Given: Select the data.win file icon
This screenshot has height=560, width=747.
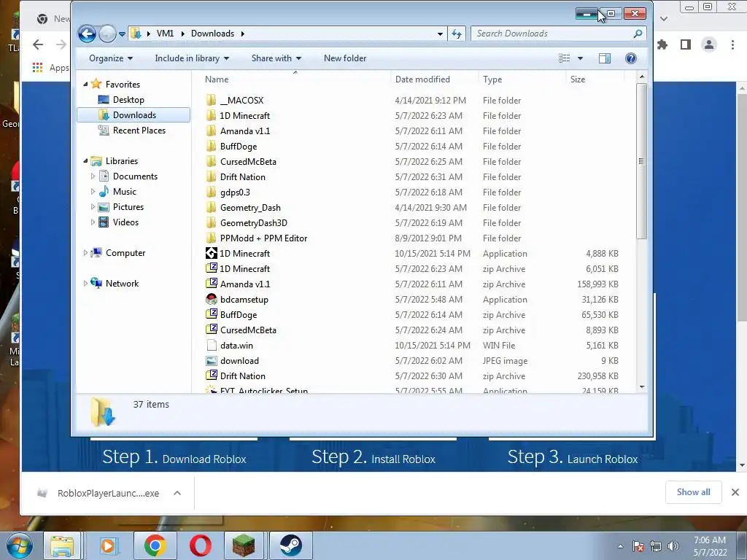Looking at the screenshot, I should point(211,345).
